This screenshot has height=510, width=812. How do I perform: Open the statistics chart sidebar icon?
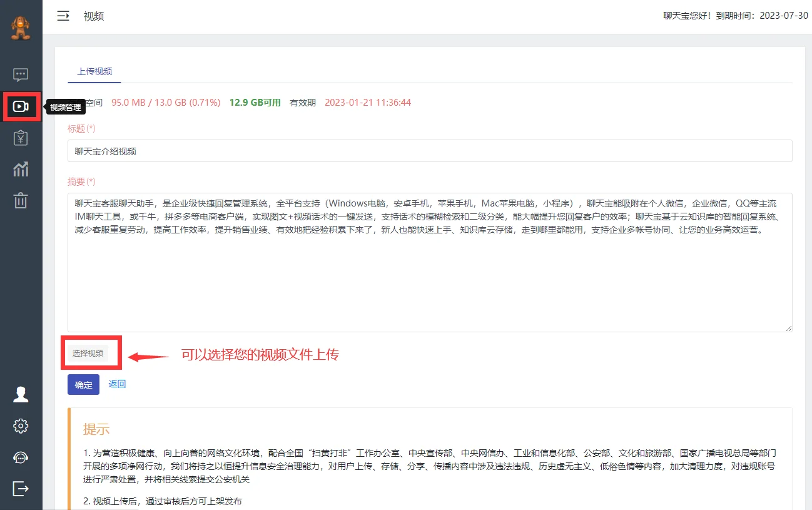(x=21, y=169)
